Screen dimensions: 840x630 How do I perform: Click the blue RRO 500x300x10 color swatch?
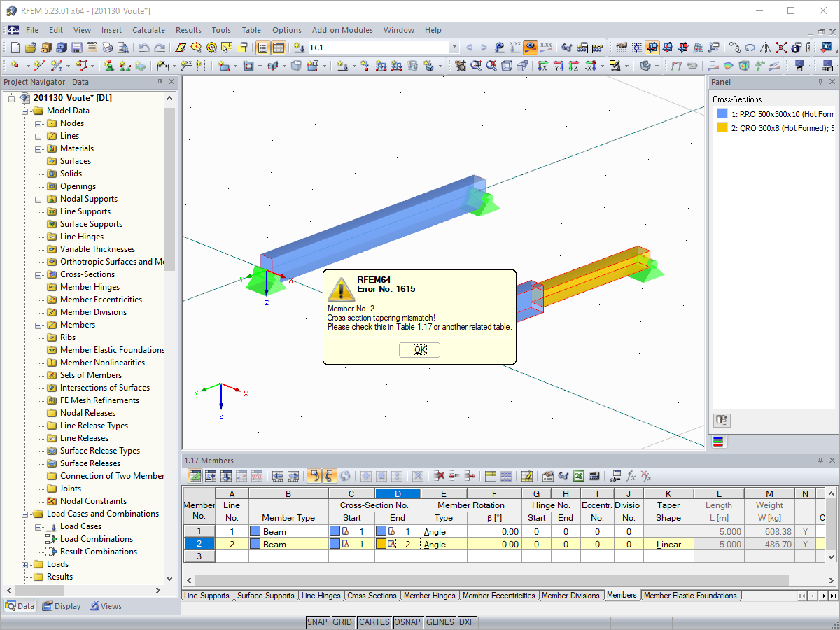722,114
